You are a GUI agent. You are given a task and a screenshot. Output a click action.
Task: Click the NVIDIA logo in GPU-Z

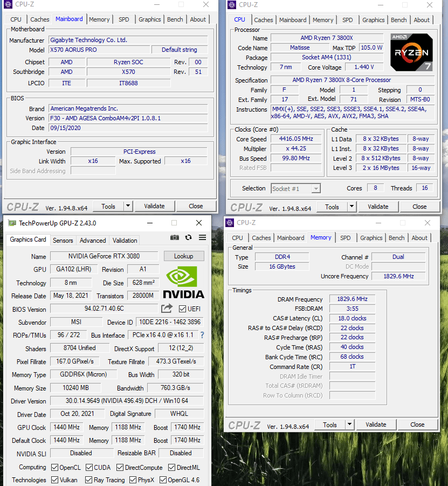tap(183, 282)
